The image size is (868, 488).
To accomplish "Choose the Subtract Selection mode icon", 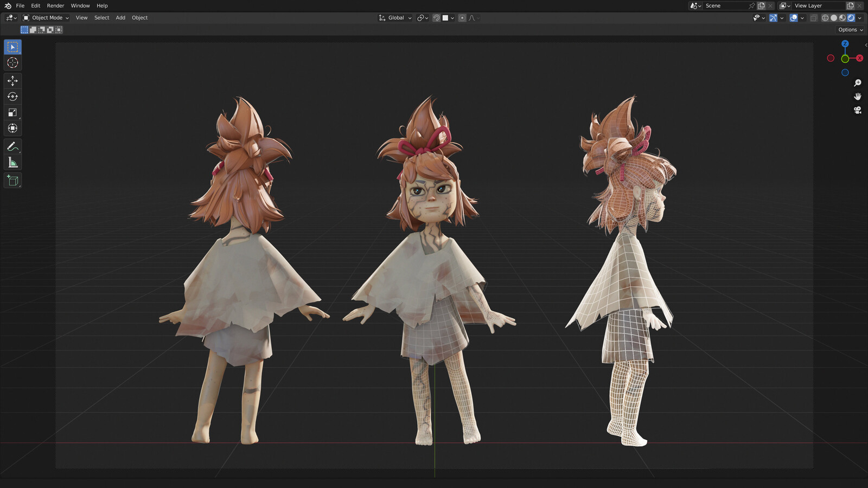I will point(42,30).
